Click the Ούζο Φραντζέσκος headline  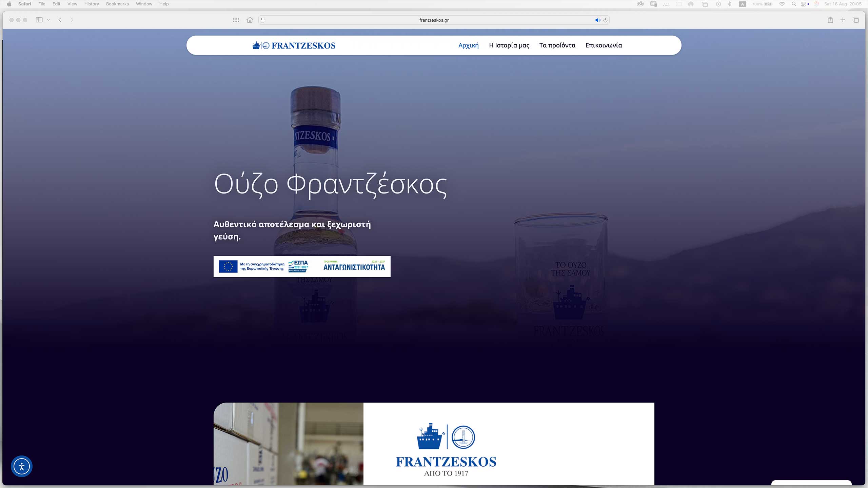330,185
